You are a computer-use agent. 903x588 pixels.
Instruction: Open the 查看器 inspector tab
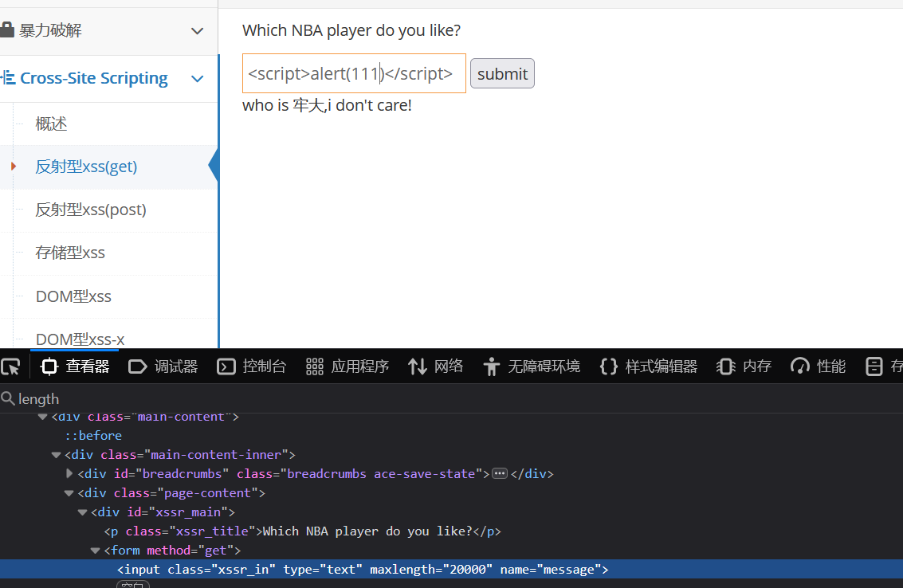(x=76, y=367)
